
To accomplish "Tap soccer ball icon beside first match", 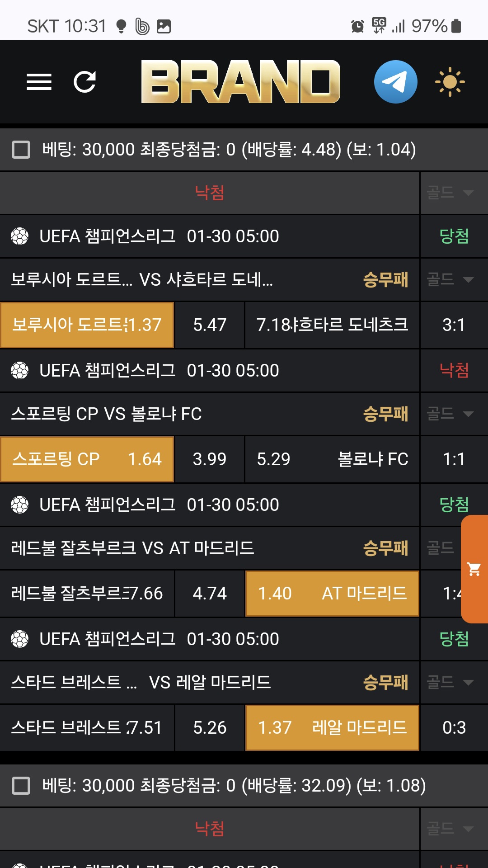I will tap(20, 236).
